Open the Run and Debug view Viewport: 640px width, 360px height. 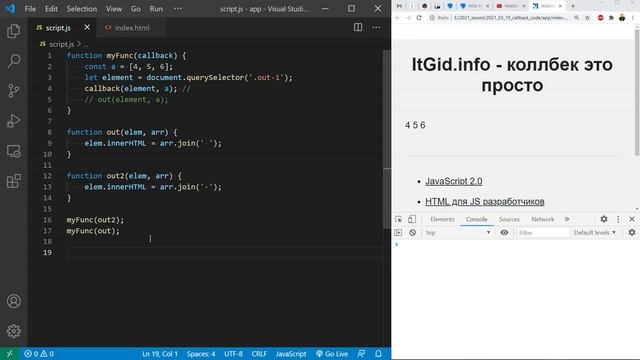pyautogui.click(x=13, y=121)
